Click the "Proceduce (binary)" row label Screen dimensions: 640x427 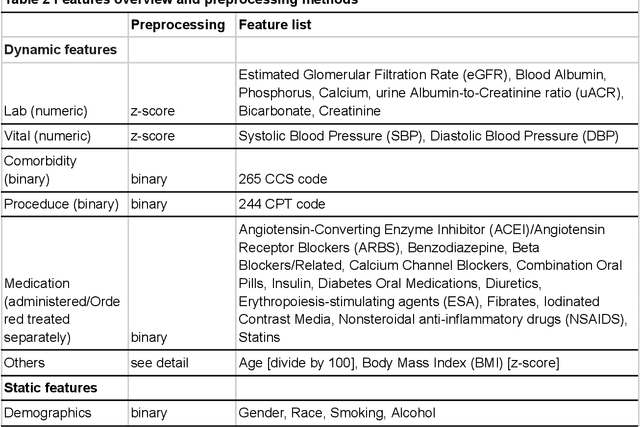61,204
